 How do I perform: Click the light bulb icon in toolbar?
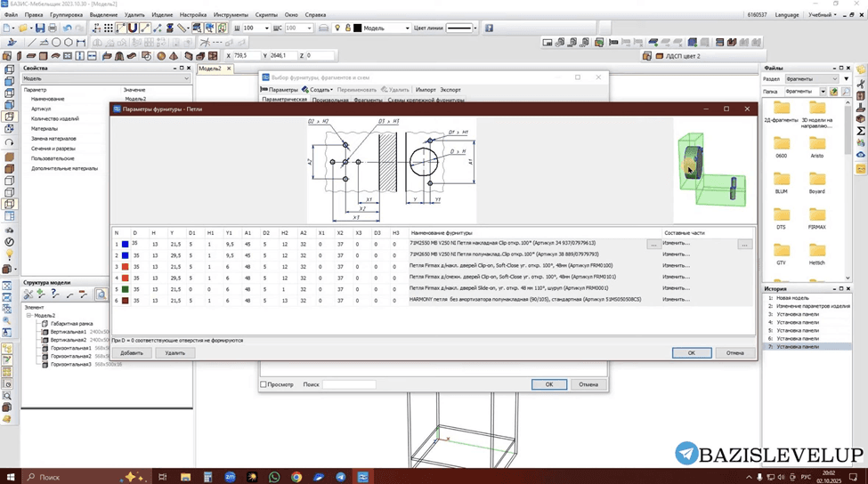[337, 28]
